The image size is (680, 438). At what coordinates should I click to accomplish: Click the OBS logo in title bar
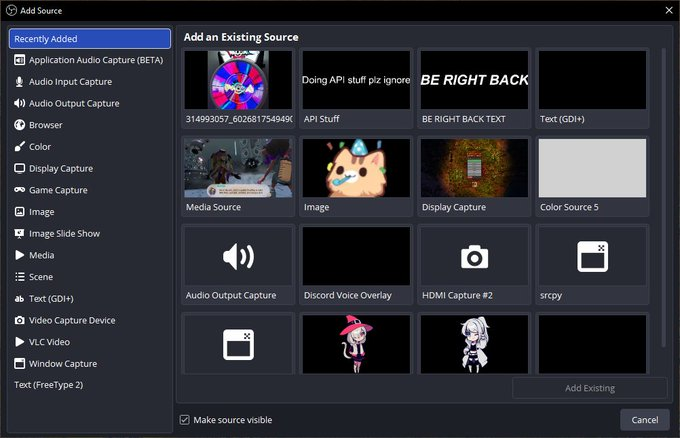(11, 10)
